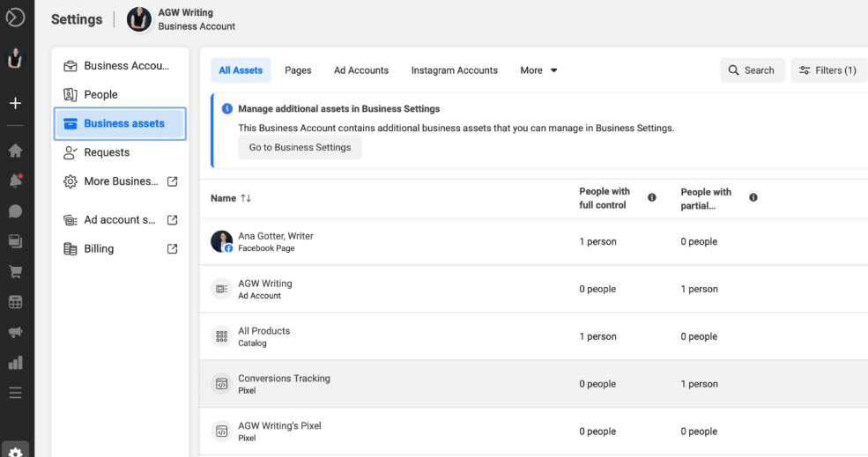This screenshot has height=457, width=868.
Task: Switch to the Instagram Accounts tab
Action: tap(454, 70)
